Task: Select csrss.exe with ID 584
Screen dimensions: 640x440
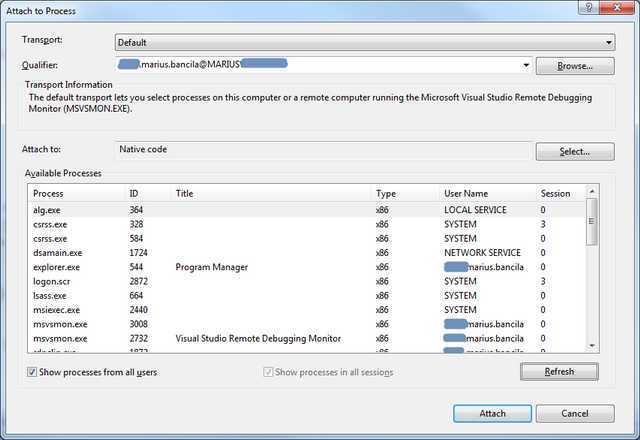Action: [x=307, y=238]
